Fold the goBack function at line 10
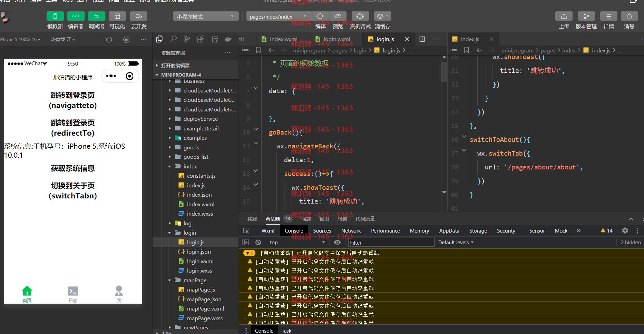644x334 pixels. (x=256, y=129)
